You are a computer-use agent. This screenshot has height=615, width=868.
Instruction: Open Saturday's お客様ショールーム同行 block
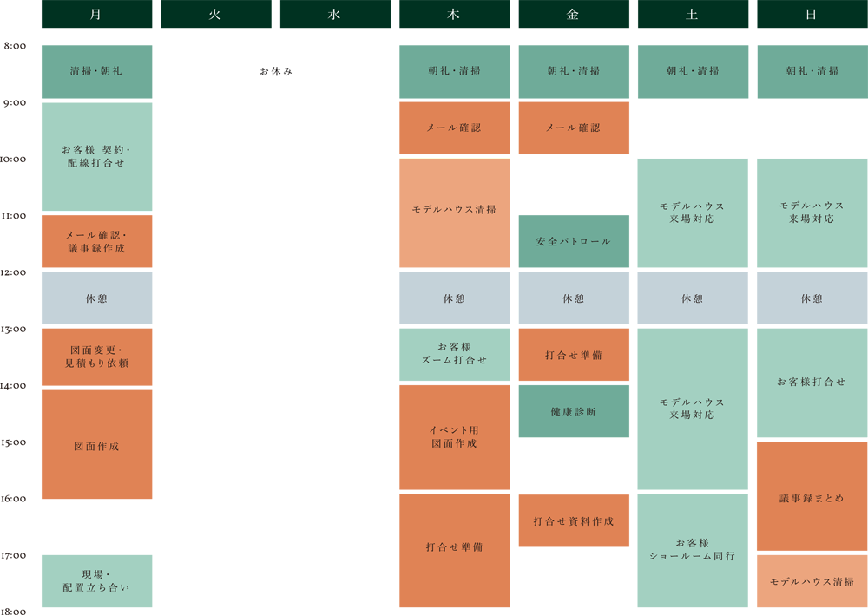pos(691,549)
